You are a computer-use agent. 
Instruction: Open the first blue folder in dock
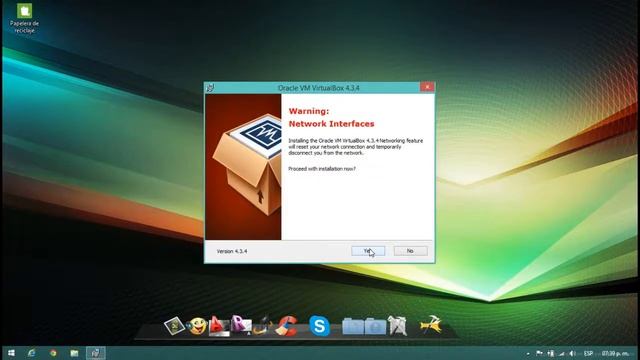353,327
